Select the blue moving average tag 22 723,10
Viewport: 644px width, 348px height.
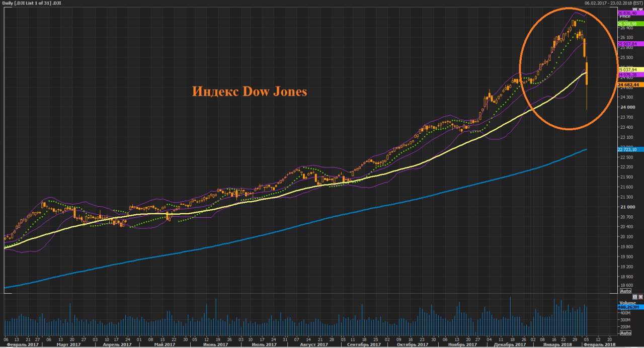click(631, 149)
